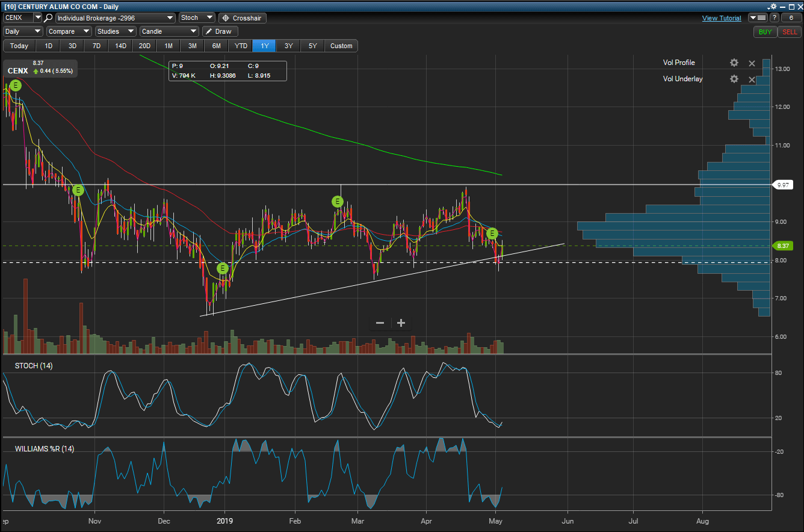This screenshot has height=532, width=804.
Task: Click the green BUY button
Action: (765, 32)
